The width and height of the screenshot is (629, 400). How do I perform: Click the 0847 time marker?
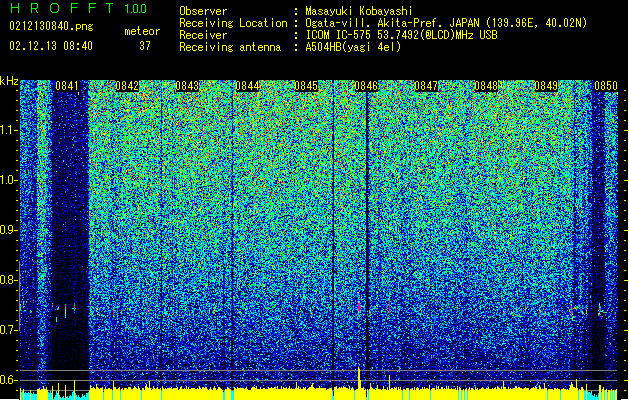pos(426,86)
